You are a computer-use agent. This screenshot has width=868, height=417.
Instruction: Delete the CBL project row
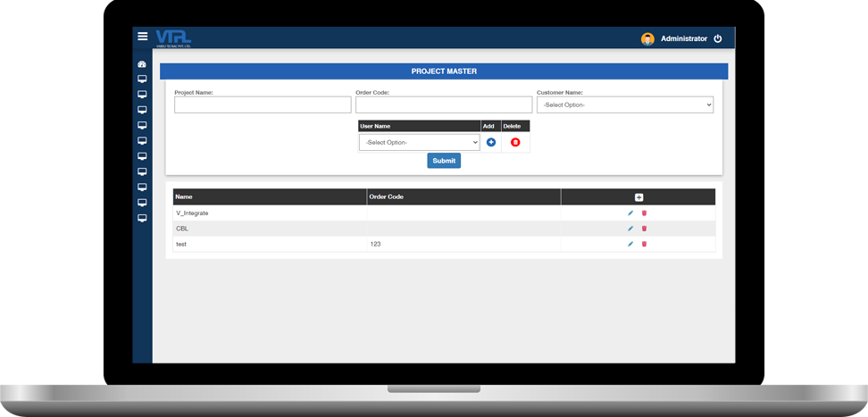tap(644, 229)
